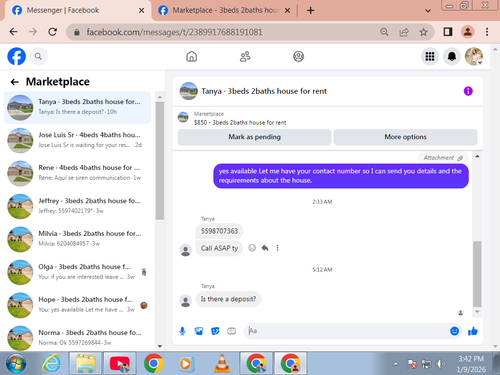Choose a GIF icon in composer

click(x=231, y=331)
